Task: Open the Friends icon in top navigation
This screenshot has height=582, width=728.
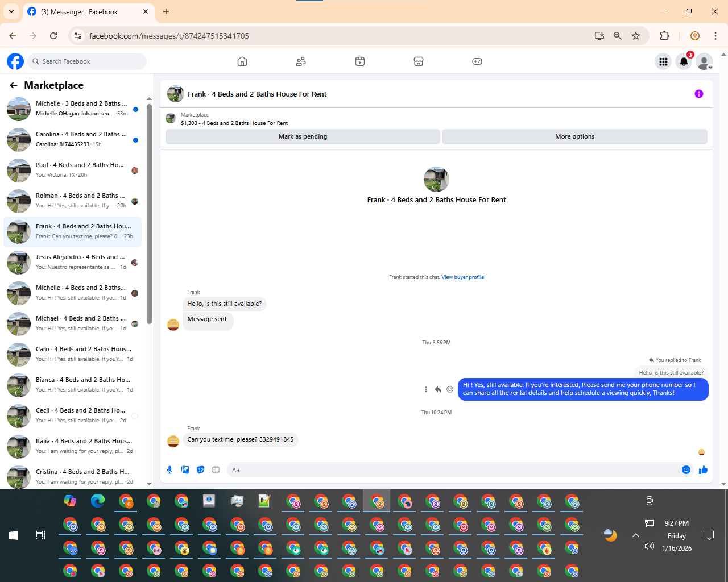Action: click(301, 61)
